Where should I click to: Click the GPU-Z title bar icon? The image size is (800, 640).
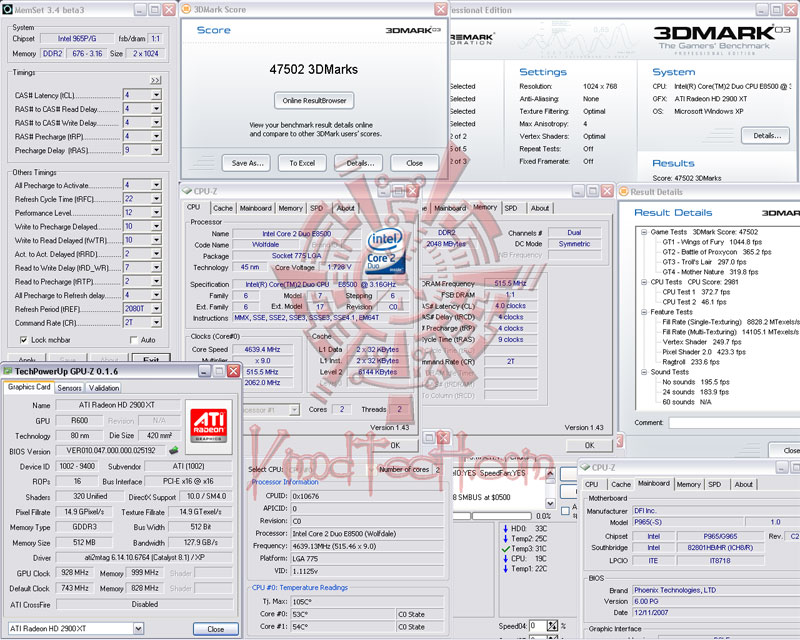coord(8,371)
